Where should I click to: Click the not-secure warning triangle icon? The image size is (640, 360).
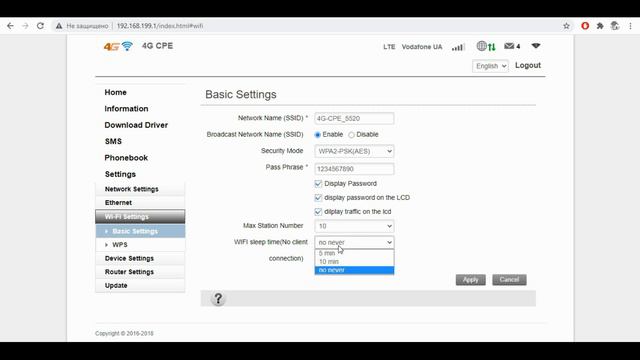[x=59, y=26]
